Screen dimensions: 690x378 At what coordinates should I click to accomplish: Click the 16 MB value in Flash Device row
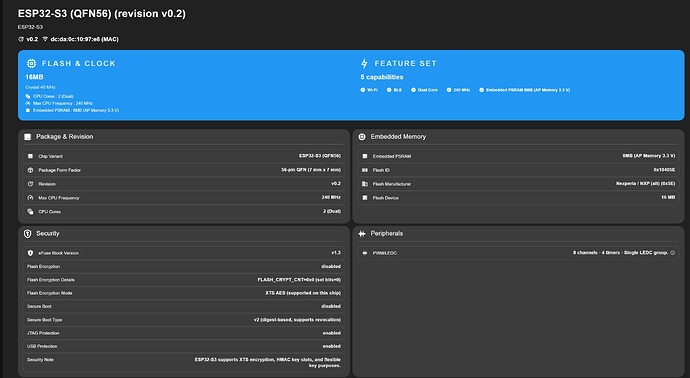[x=668, y=198]
